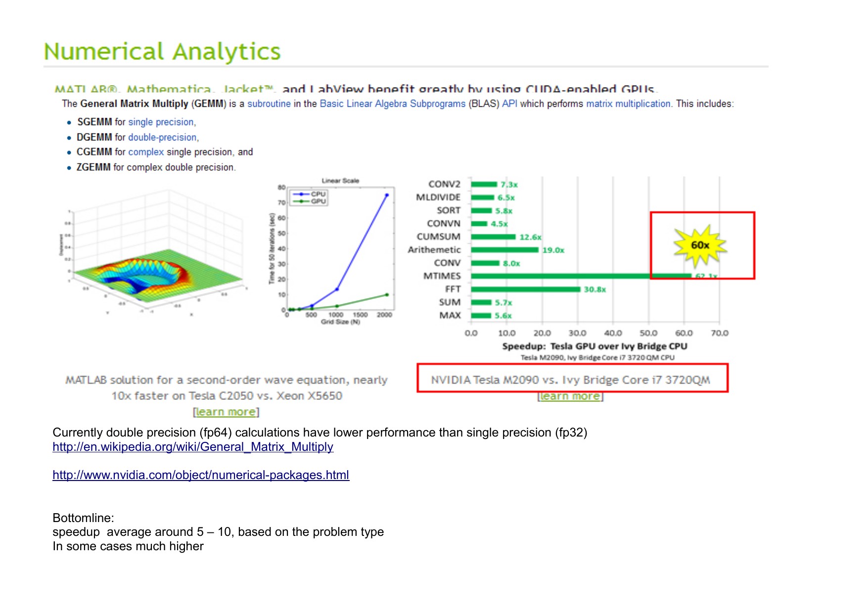Click the green FFT bar labeled 30.8x
Viewport: 868px width, 613px height.
pos(525,289)
